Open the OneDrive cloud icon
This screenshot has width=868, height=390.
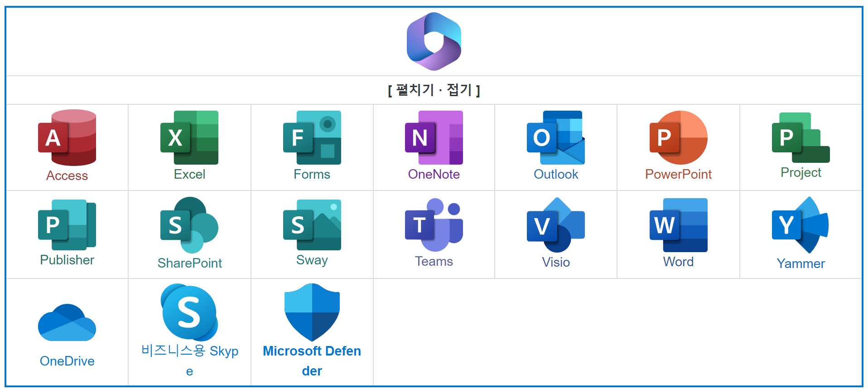pyautogui.click(x=67, y=322)
